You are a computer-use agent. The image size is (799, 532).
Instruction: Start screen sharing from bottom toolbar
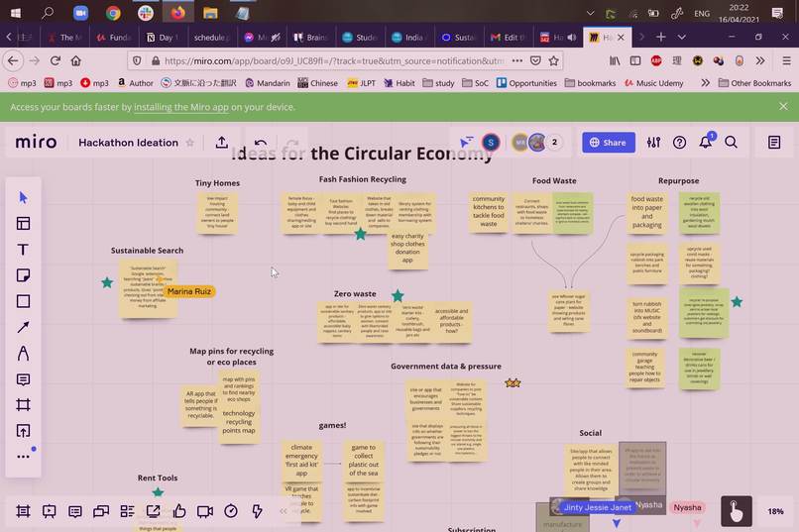point(153,511)
